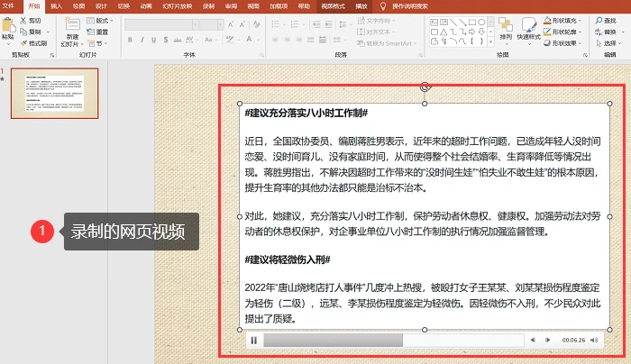Open the Quick Styles (快速样式) gallery

(528, 30)
